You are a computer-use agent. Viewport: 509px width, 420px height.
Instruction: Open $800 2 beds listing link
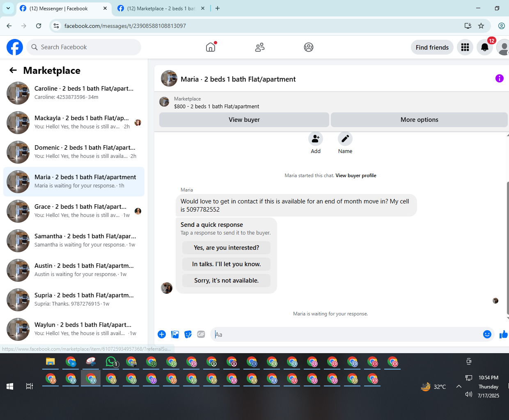[216, 106]
